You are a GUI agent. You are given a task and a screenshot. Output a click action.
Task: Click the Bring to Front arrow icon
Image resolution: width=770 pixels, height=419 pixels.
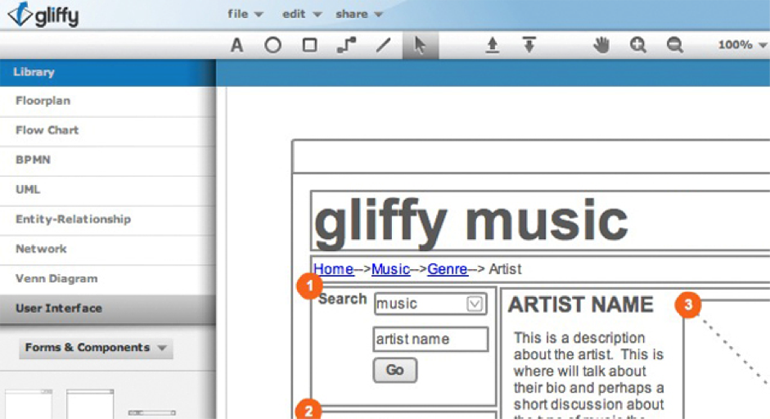tap(492, 45)
